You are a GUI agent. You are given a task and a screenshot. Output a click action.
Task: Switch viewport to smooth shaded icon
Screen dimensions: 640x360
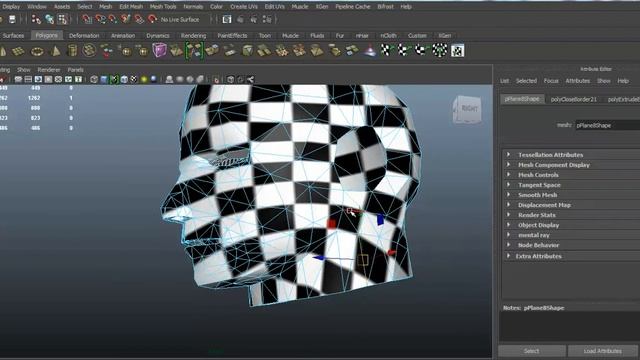(104, 79)
